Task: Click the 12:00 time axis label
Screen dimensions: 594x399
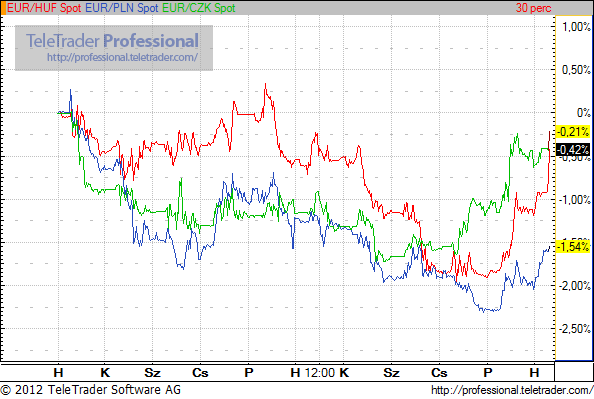Action: 320,373
